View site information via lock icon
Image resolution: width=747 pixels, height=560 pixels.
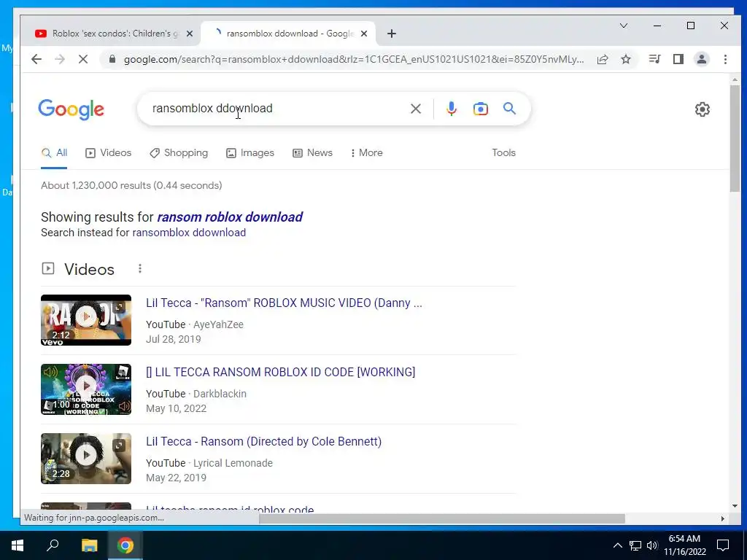112,59
